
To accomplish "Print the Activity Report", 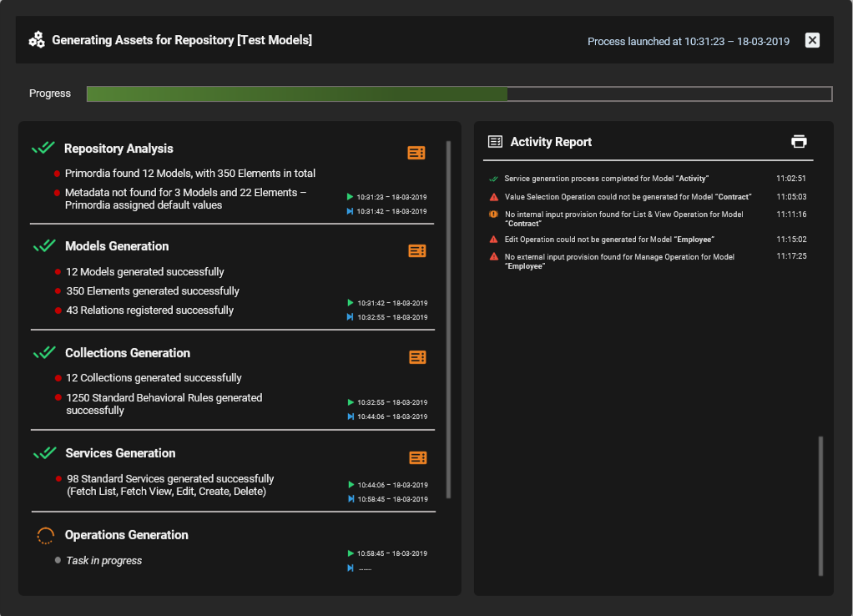I will point(799,142).
